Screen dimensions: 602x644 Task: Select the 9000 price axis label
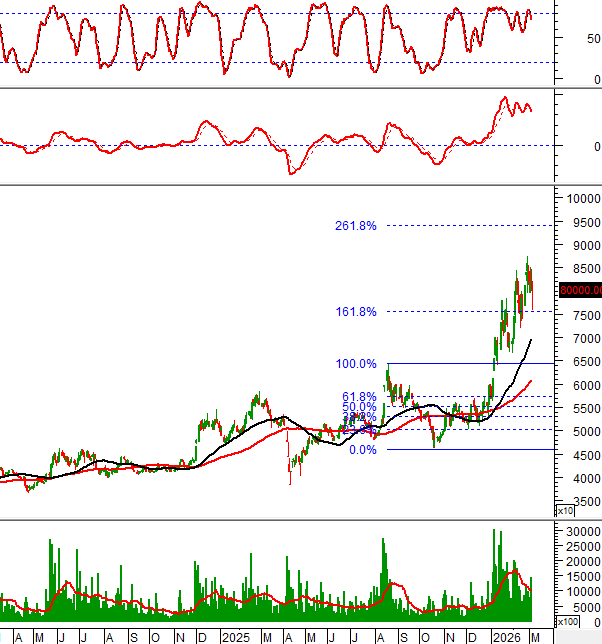coord(578,246)
